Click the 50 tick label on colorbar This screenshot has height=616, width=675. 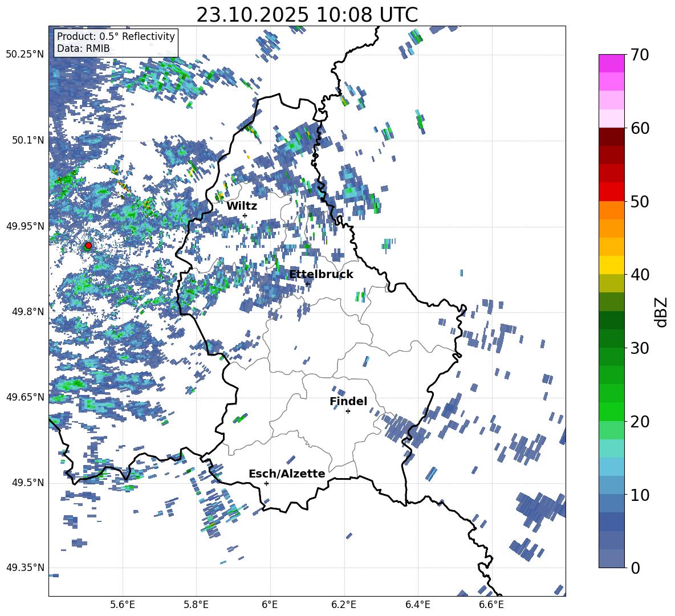(x=639, y=202)
